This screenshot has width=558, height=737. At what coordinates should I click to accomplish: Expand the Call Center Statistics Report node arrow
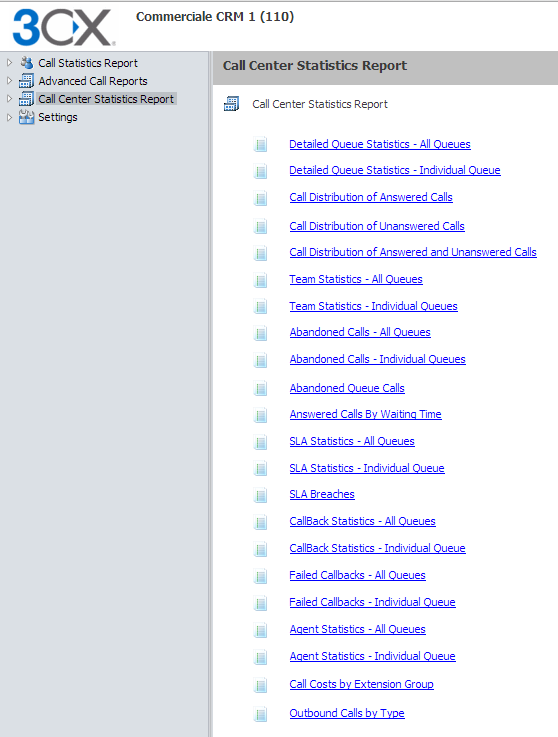[x=9, y=99]
